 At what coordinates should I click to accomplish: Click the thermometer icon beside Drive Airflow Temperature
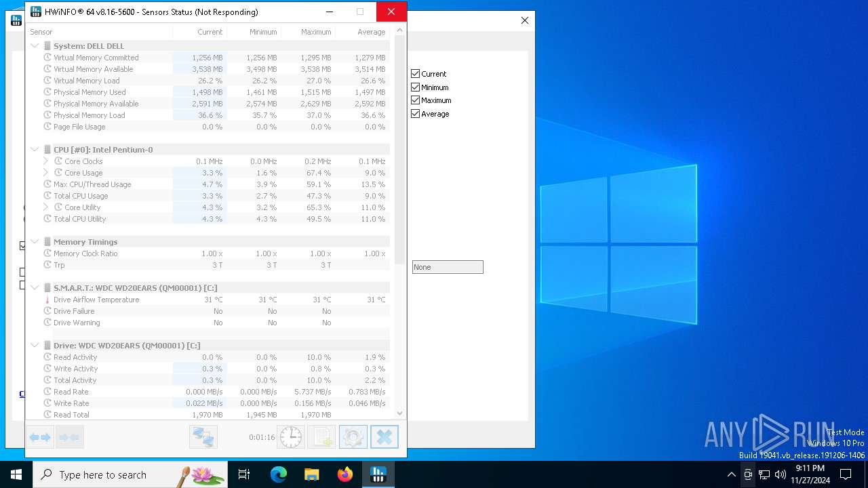tap(47, 300)
